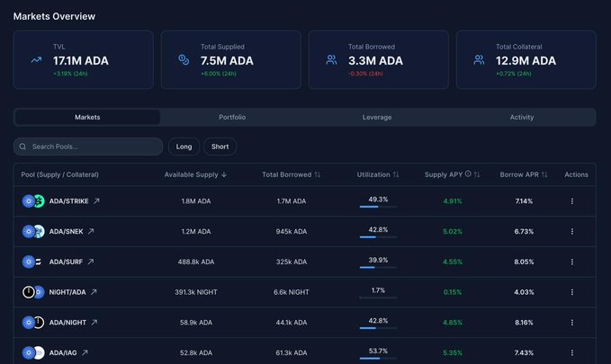Open actions menu for ADA/STRIKE row
The height and width of the screenshot is (364, 611).
coord(571,201)
